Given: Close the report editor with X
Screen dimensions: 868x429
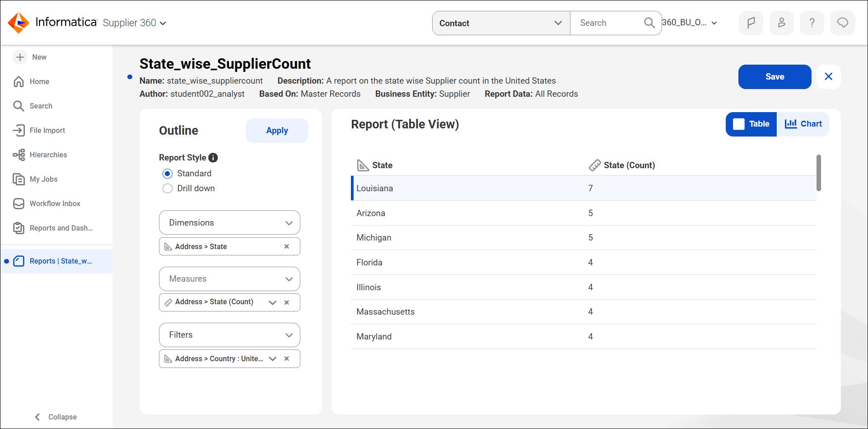Looking at the screenshot, I should [x=829, y=76].
